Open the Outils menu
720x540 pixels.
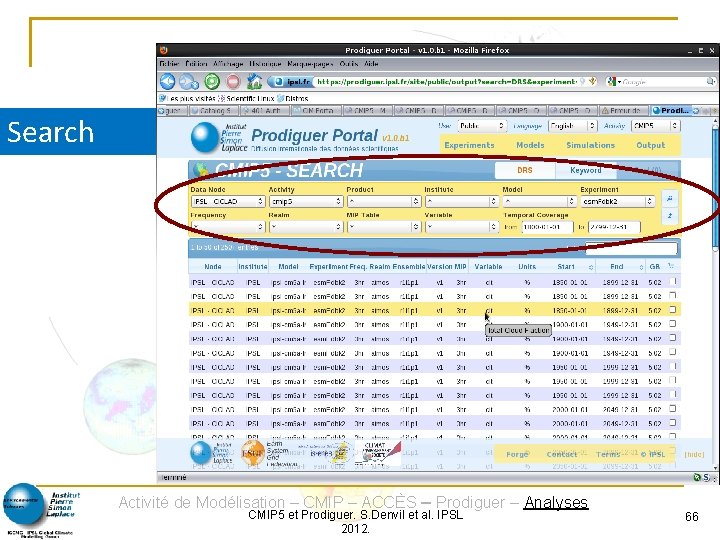click(349, 64)
